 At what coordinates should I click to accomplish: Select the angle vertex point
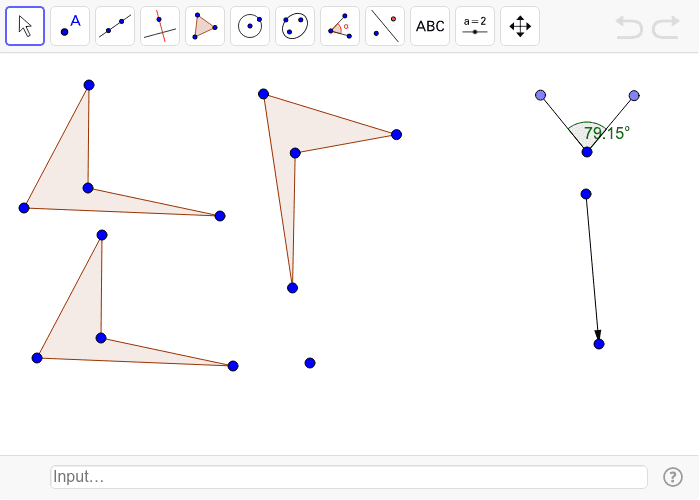(x=587, y=152)
